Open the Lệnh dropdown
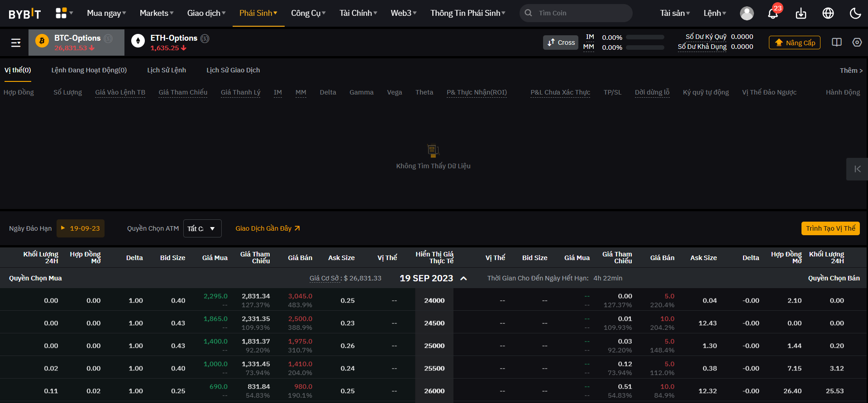The width and height of the screenshot is (868, 403). 715,13
